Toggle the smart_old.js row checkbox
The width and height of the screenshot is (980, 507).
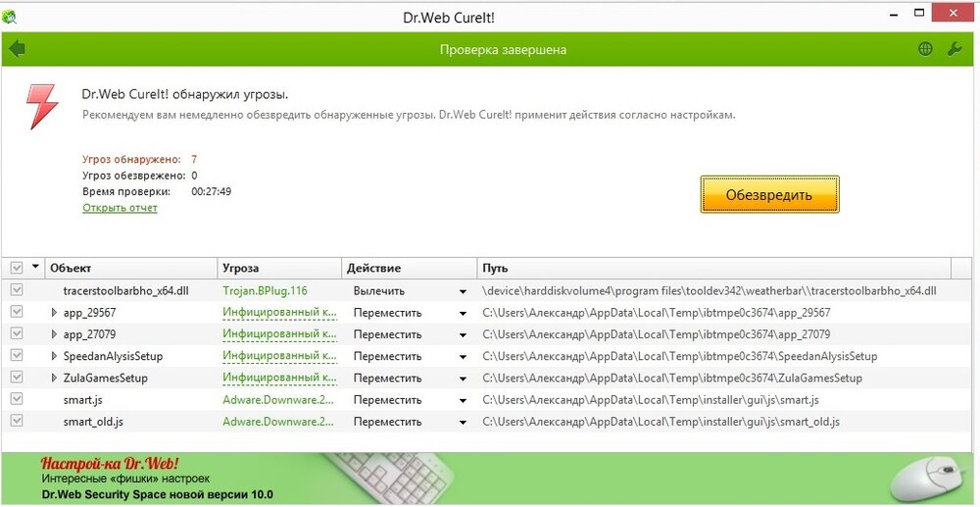[x=17, y=422]
